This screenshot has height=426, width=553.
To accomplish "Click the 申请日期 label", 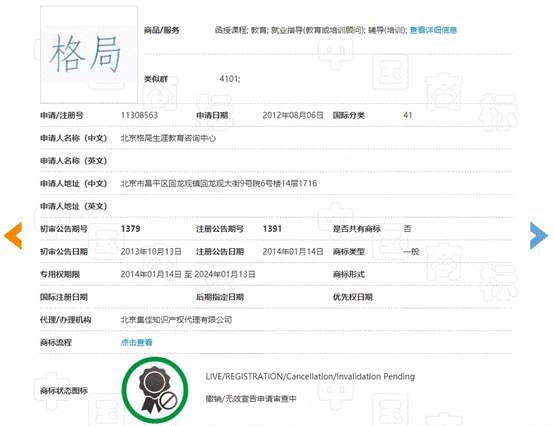I will pyautogui.click(x=212, y=115).
